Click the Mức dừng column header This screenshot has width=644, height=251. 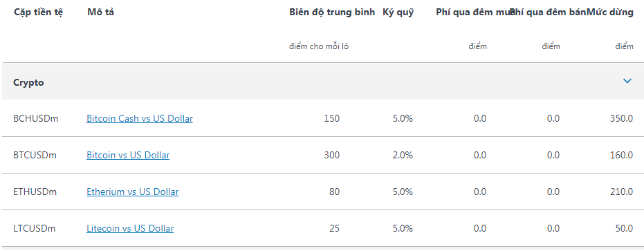coord(610,12)
